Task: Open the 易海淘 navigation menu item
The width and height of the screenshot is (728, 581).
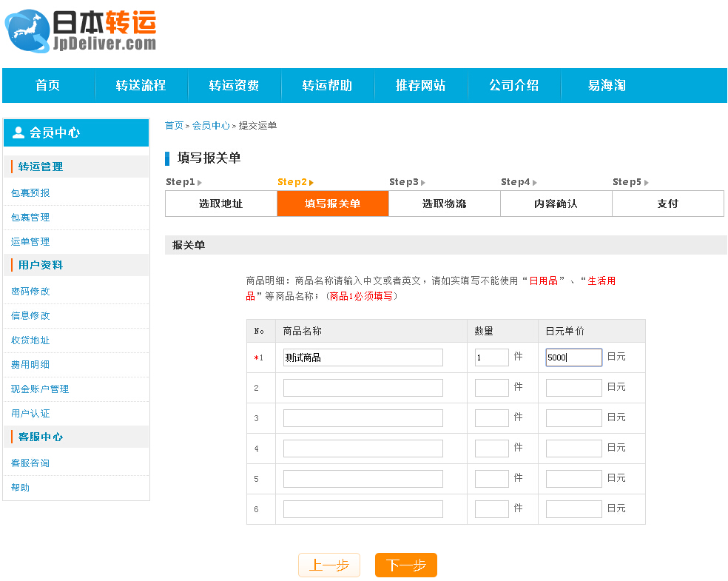Action: tap(607, 85)
